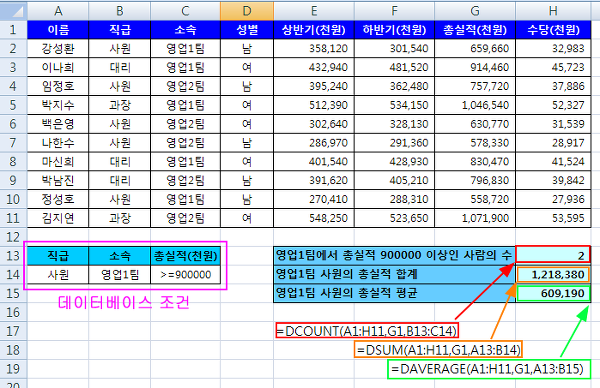The height and width of the screenshot is (388, 600).
Task: Click criteria cell 사원 in row 14
Action: pos(58,275)
